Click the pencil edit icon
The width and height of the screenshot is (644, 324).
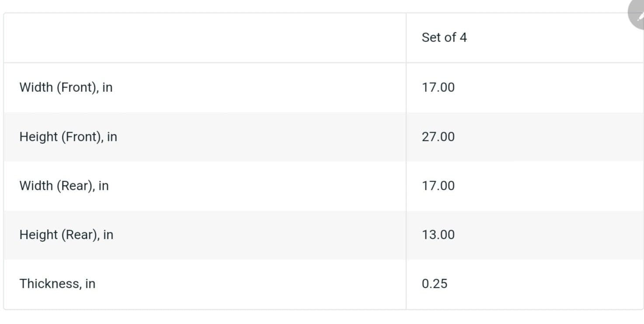coord(637,14)
